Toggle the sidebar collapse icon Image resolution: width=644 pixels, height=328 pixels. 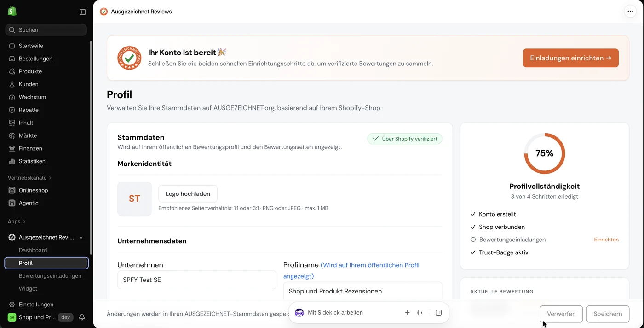click(x=83, y=12)
